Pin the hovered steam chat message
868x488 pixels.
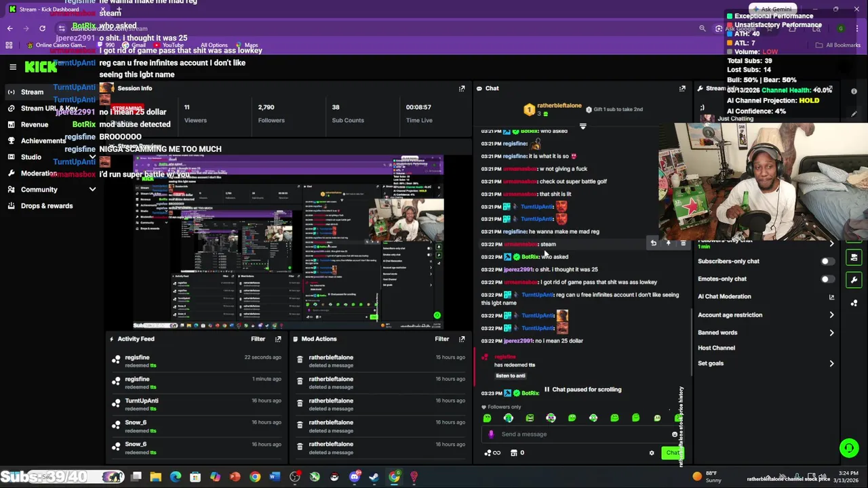[668, 243]
